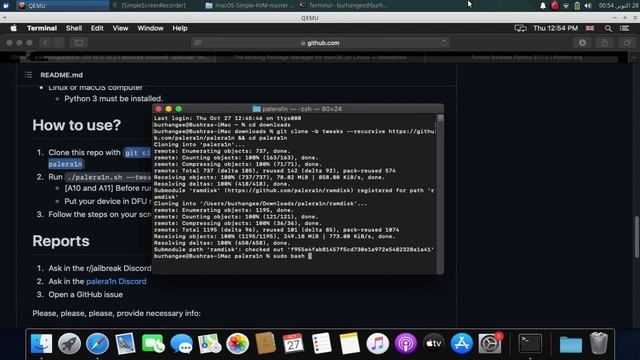This screenshot has width=640, height=360.
Task: Open the input language flag menu
Action: pyautogui.click(x=590, y=28)
